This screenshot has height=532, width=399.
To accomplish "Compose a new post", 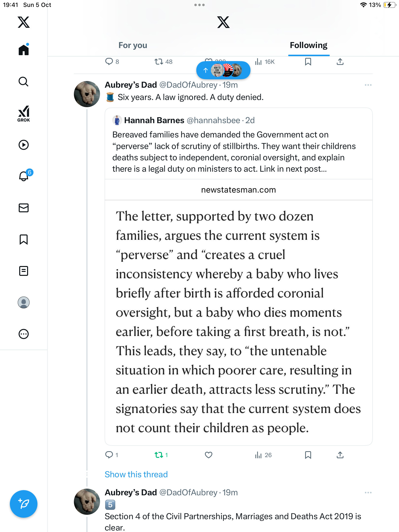I will [x=24, y=504].
